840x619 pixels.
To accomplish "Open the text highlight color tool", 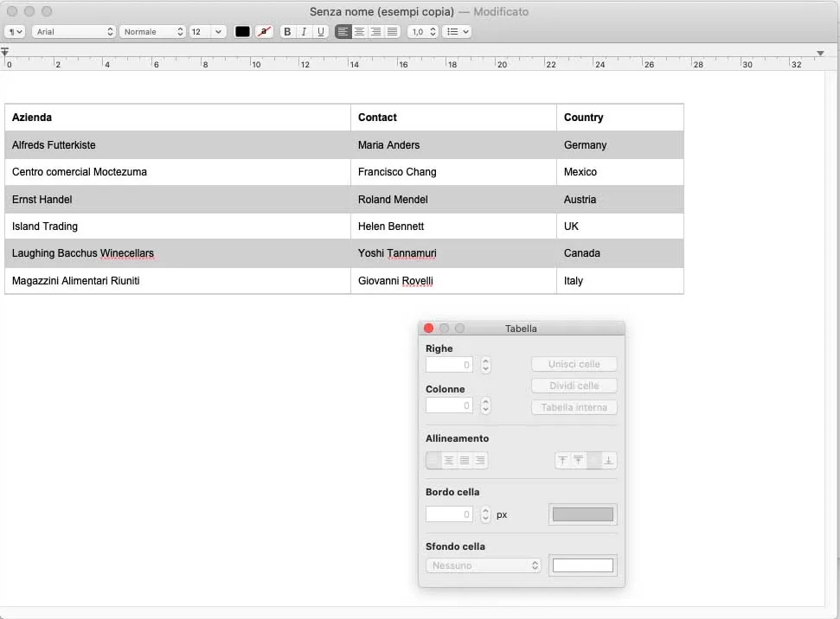I will tap(266, 31).
